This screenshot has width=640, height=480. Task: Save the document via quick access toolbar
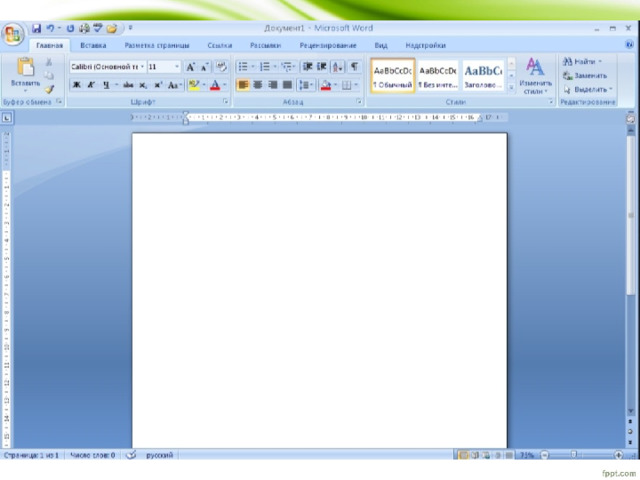tap(37, 28)
